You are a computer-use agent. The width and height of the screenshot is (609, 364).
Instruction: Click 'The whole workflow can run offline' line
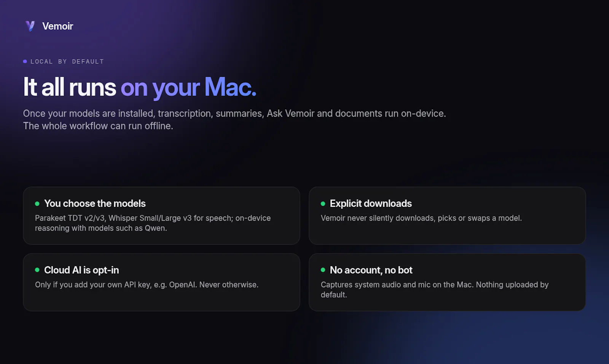98,126
